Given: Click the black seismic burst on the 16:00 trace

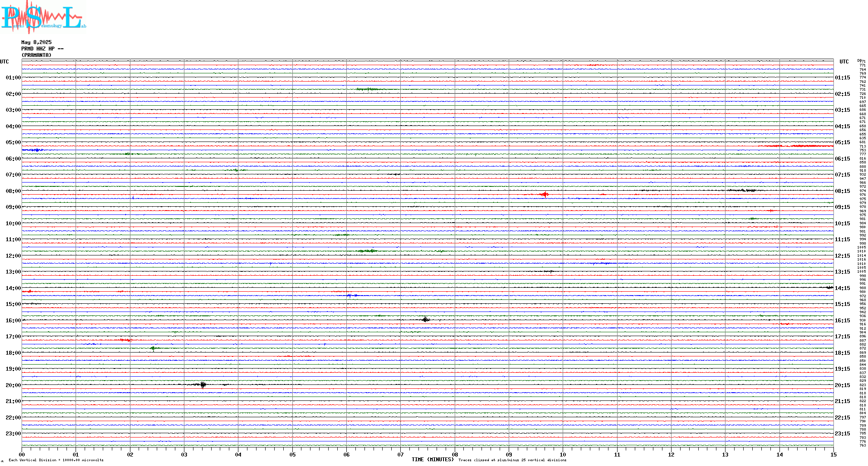Looking at the screenshot, I should point(426,319).
